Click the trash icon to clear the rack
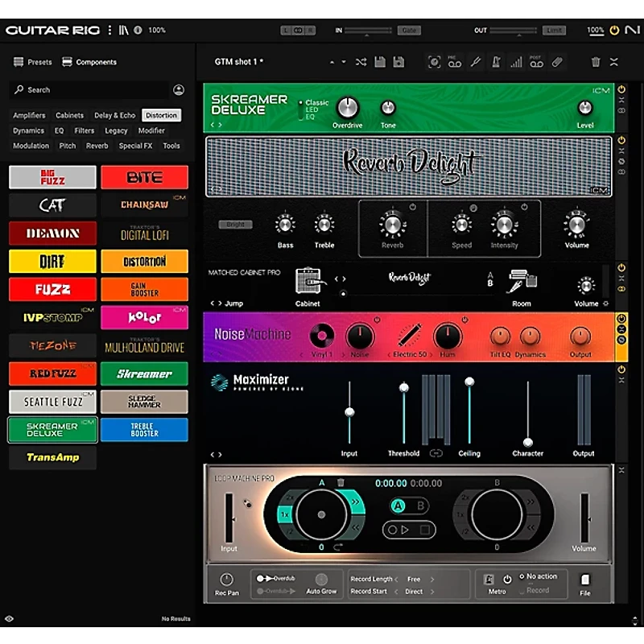Screen dimensions: 644x644 [x=595, y=61]
